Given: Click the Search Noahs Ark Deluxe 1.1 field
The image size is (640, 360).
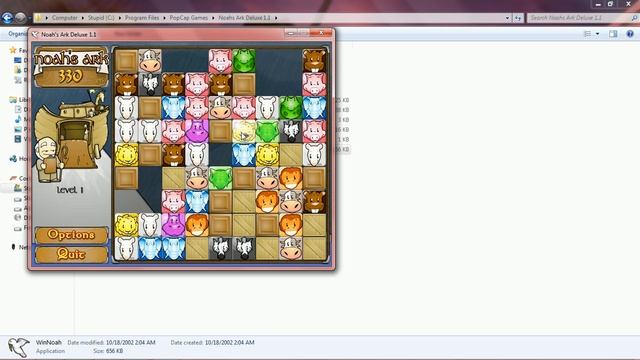Looking at the screenshot, I should [x=578, y=18].
